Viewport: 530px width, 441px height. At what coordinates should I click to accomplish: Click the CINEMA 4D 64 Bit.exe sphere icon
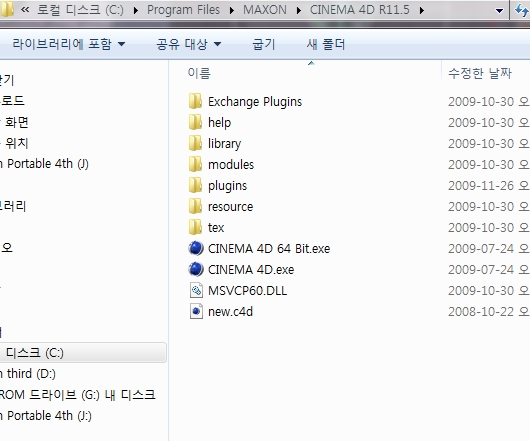click(x=196, y=248)
